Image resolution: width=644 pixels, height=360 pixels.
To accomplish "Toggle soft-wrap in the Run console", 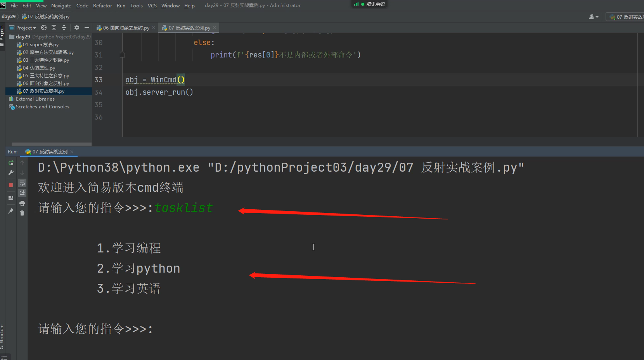I will click(x=22, y=183).
